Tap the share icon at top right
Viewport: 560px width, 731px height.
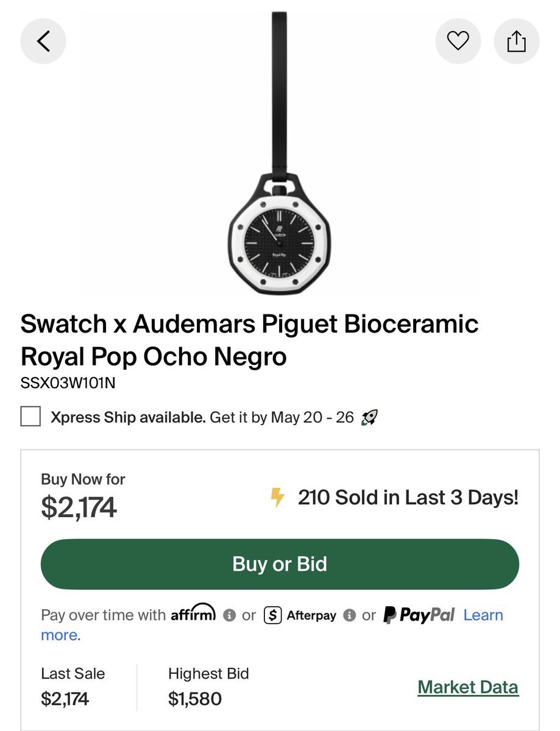coord(516,41)
